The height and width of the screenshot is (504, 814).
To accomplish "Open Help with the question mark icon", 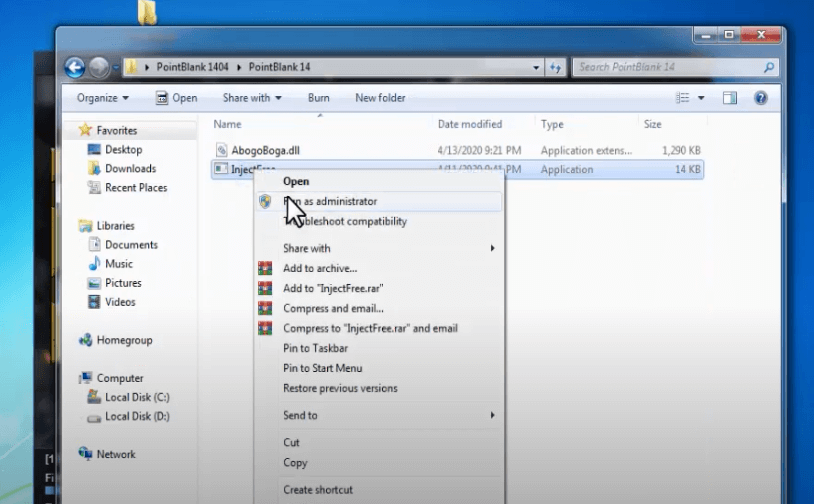I will [x=761, y=98].
